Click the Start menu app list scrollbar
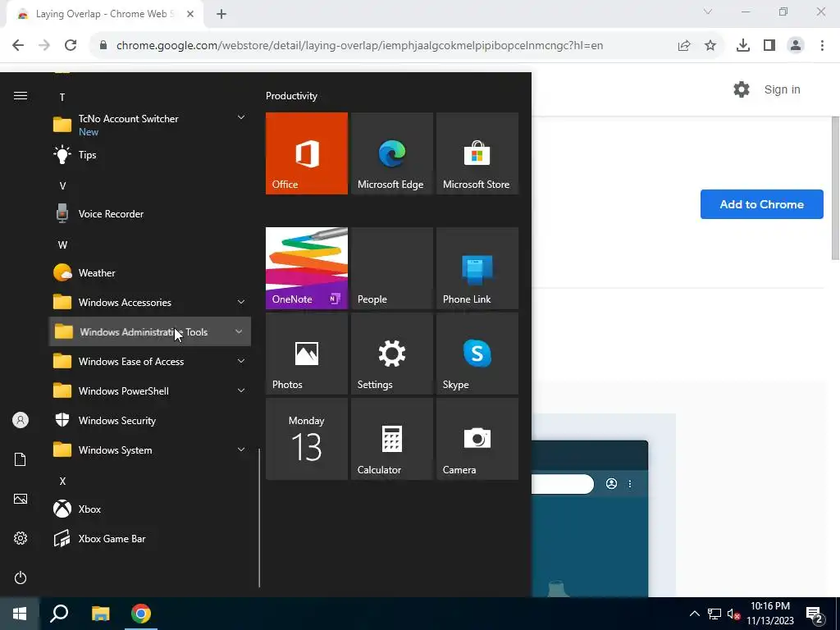 259,518
